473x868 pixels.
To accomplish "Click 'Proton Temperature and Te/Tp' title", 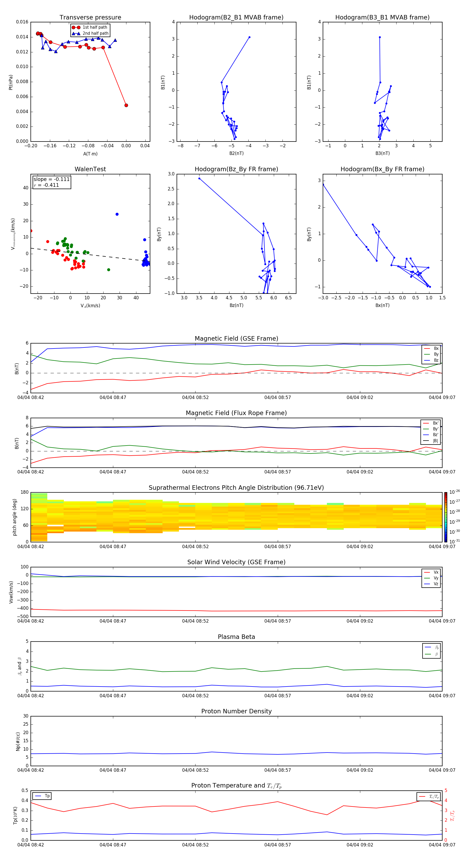I will click(236, 786).
